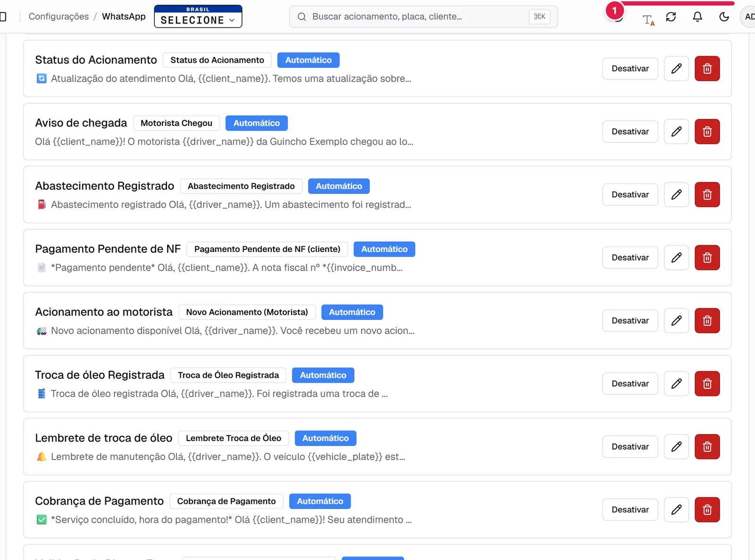The width and height of the screenshot is (755, 560).
Task: Edit the Abastecimento Registrado template
Action: [x=676, y=194]
